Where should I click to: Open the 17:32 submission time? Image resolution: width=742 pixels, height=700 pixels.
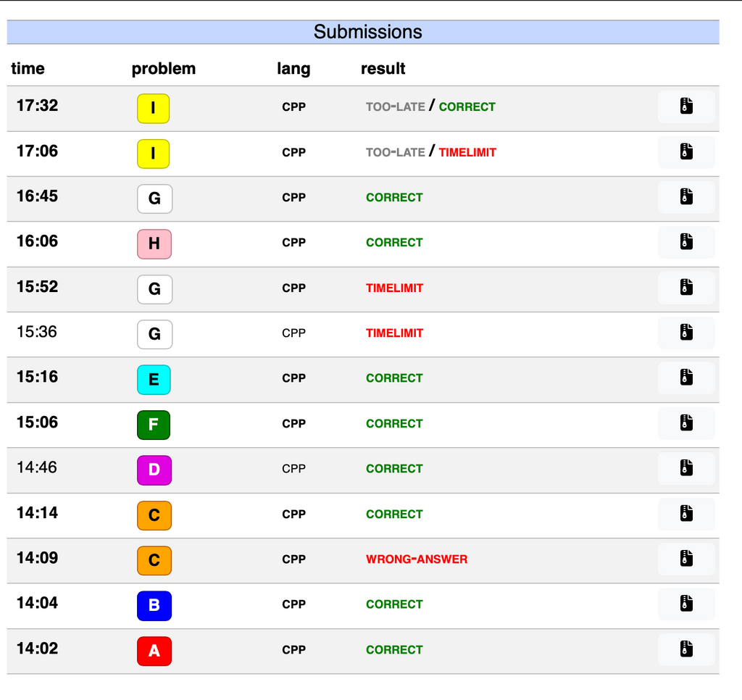38,105
